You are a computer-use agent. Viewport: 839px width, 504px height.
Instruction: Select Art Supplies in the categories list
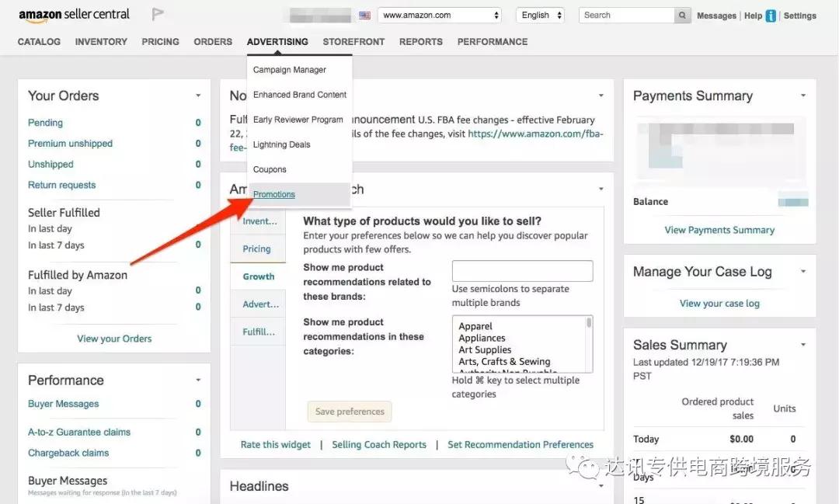click(485, 350)
